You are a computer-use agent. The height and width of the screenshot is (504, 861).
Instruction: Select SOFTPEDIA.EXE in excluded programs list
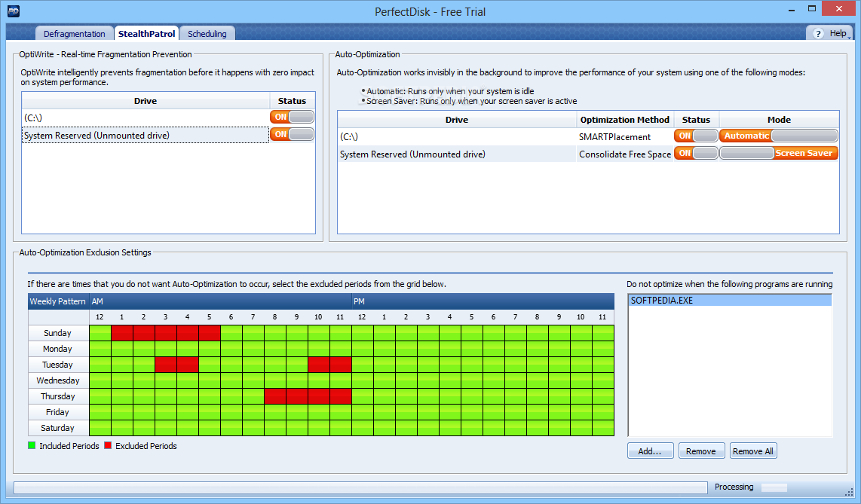coord(730,301)
